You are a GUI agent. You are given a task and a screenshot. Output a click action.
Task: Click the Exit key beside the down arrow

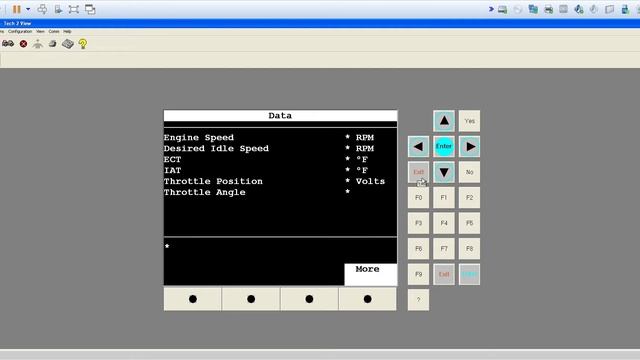[x=418, y=172]
